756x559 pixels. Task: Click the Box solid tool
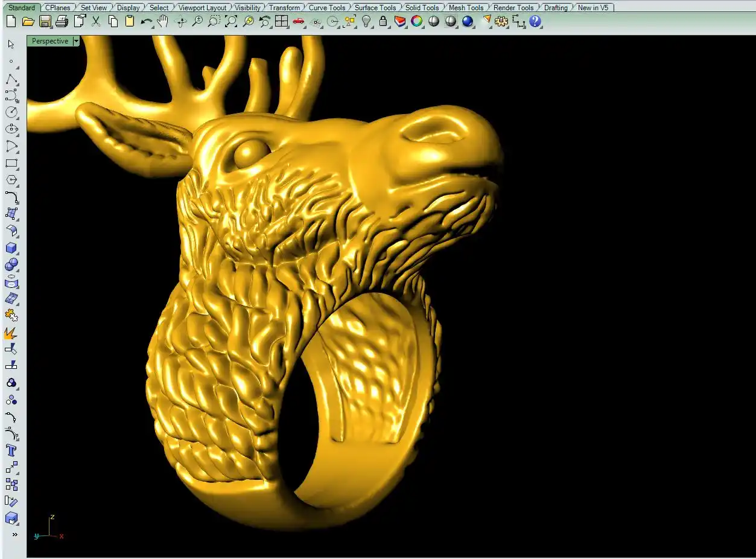(x=11, y=248)
